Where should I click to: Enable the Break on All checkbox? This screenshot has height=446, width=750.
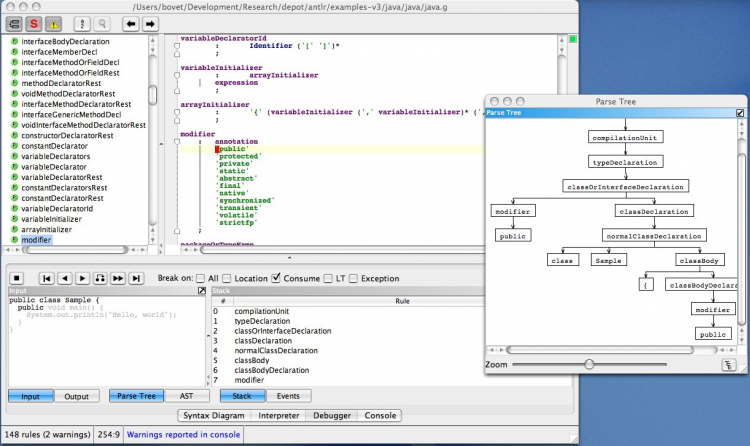pos(200,278)
